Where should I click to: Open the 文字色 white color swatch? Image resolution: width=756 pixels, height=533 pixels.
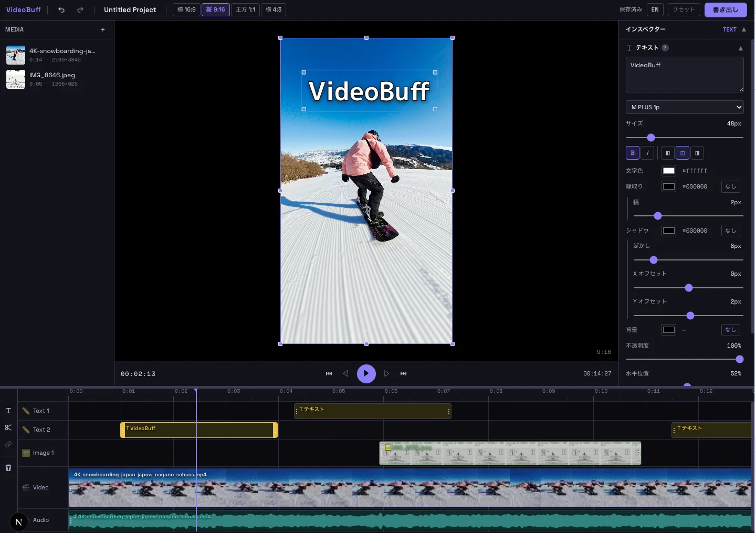tap(668, 171)
